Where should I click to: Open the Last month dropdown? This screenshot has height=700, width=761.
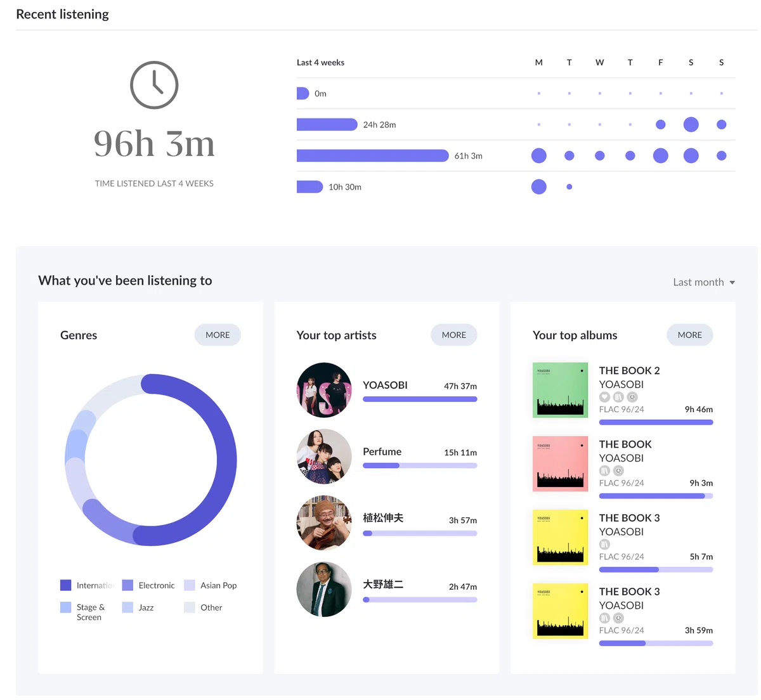(x=704, y=282)
